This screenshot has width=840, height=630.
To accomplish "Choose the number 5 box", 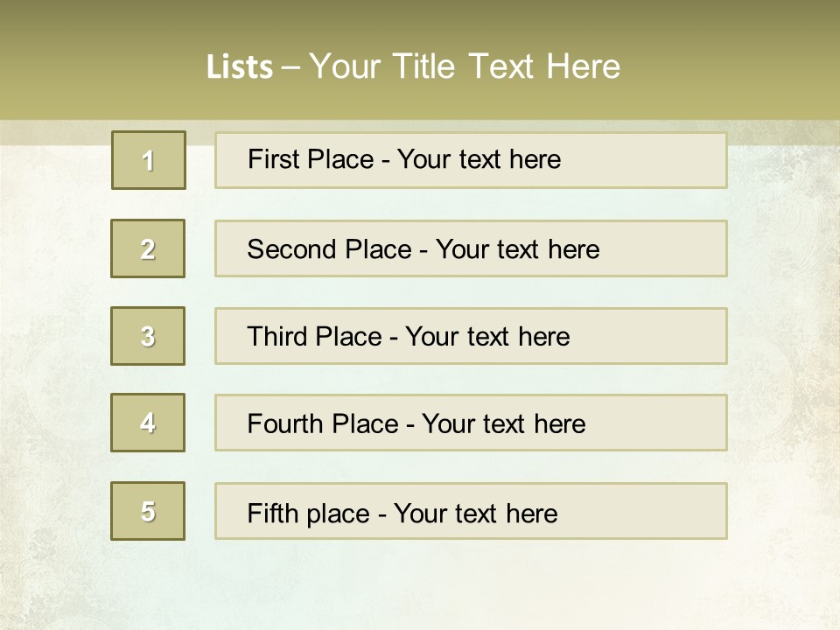I will (148, 510).
